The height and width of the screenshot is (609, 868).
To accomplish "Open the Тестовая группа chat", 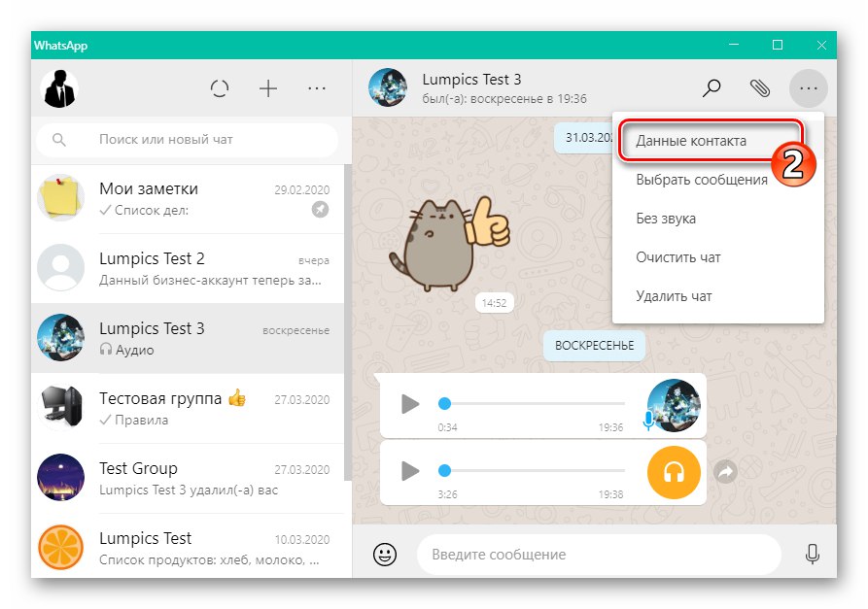I will pyautogui.click(x=188, y=408).
